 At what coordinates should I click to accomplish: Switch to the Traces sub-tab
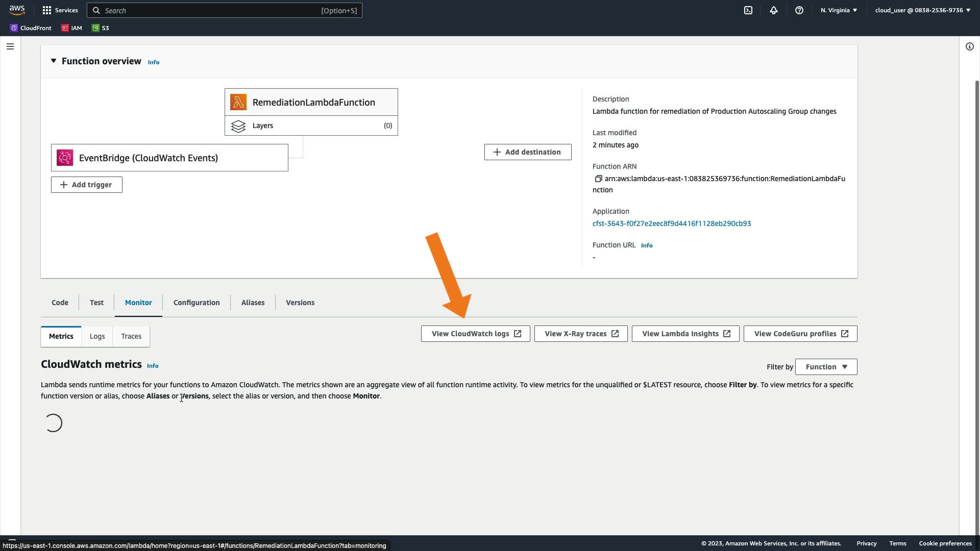131,336
